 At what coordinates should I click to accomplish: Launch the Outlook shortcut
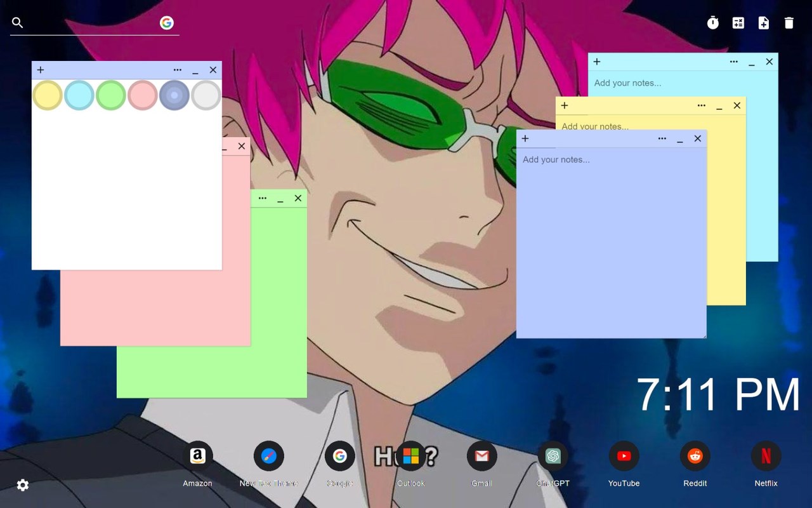pos(411,456)
